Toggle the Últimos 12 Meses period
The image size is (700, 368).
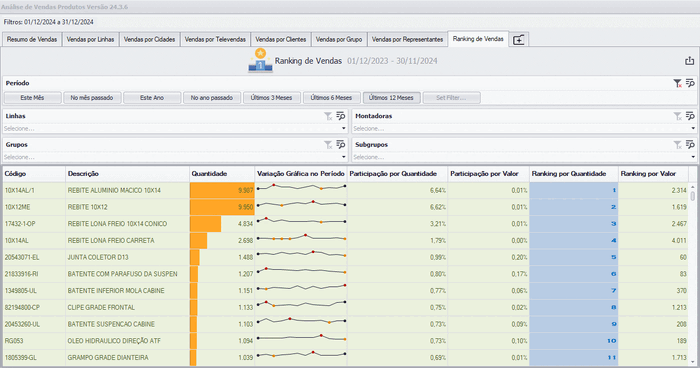tap(392, 98)
